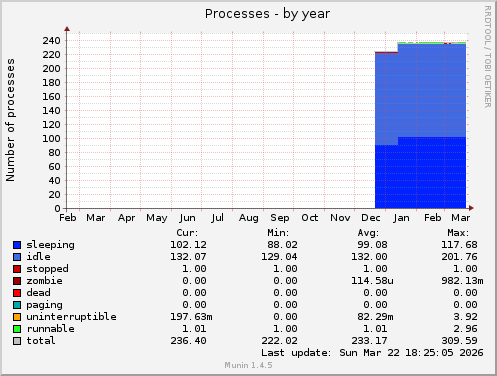Viewport: 497px width, 376px height.
Task: Click the 'paging' legend label
Action: pos(45,305)
